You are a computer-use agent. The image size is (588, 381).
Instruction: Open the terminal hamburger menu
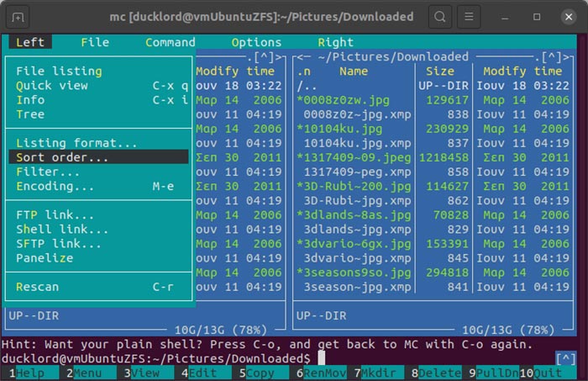469,17
